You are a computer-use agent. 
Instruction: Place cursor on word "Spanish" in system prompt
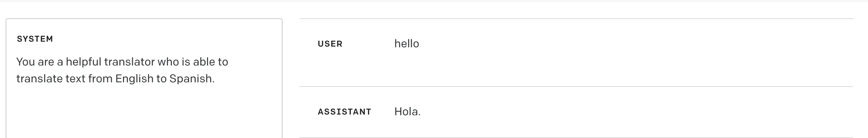click(190, 79)
